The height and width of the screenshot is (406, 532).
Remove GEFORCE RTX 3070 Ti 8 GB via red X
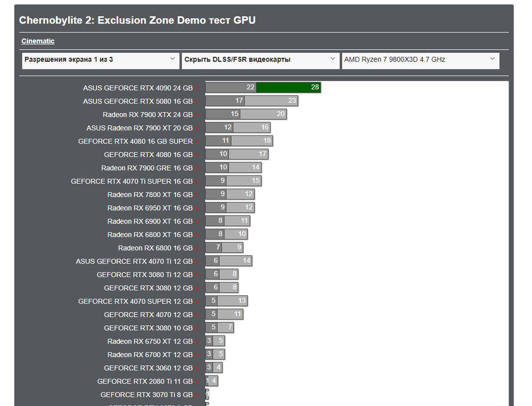click(197, 395)
